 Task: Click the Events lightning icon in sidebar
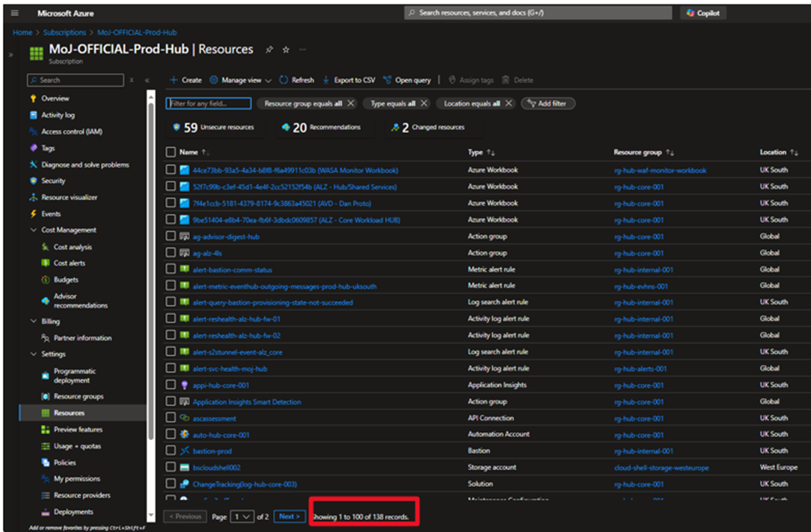34,214
